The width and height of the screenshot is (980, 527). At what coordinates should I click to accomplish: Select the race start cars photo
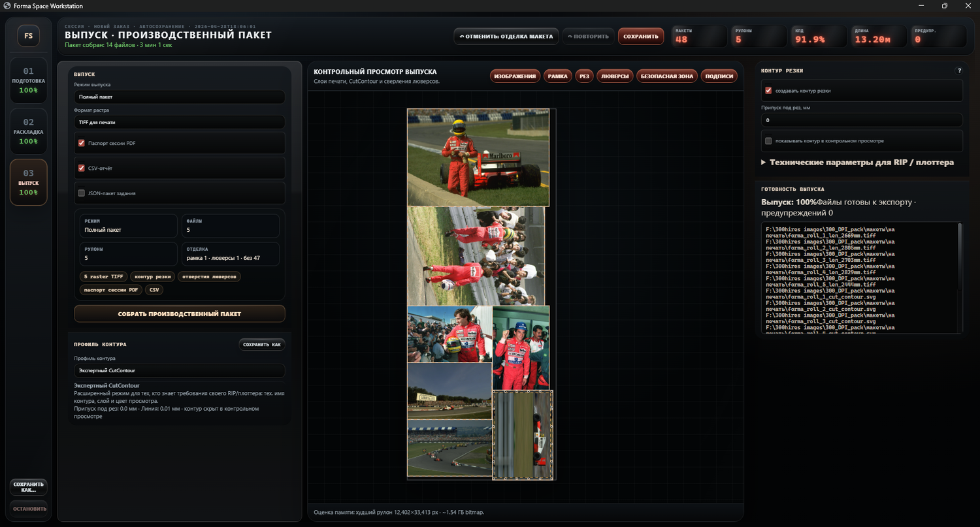[x=449, y=448]
